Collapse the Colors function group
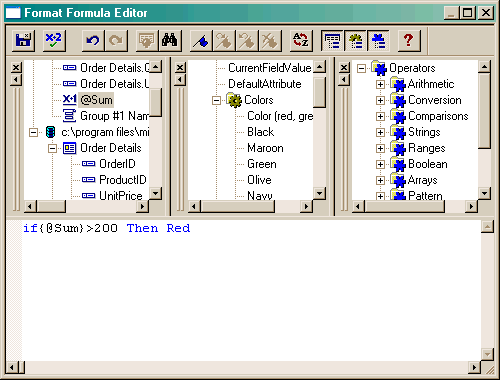 pyautogui.click(x=216, y=100)
